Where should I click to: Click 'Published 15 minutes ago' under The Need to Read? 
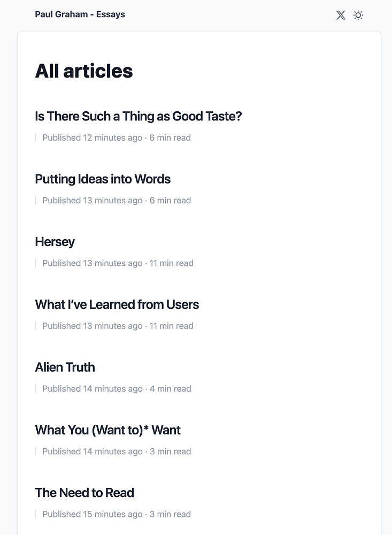click(92, 514)
